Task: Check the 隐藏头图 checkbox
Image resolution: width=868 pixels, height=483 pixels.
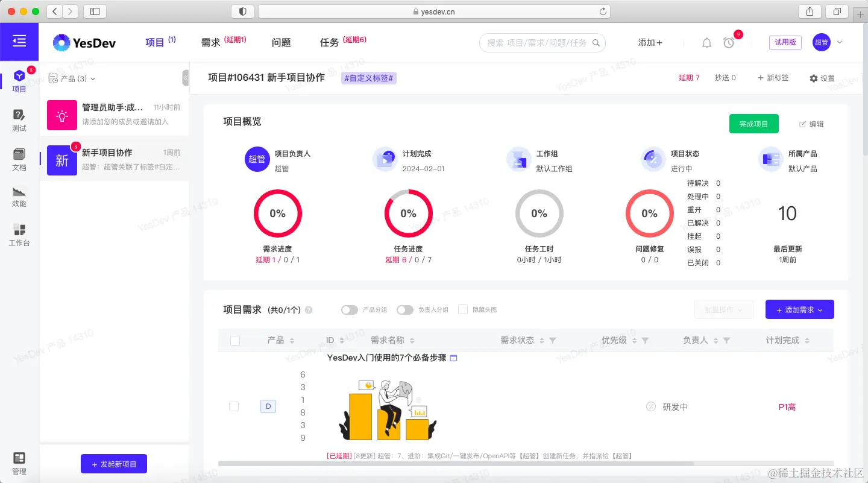Action: pyautogui.click(x=463, y=310)
